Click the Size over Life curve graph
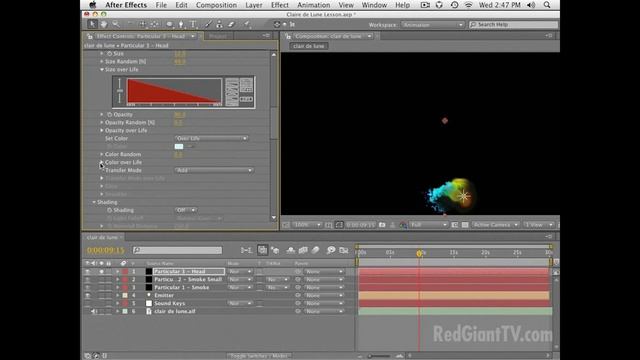Image resolution: width=640 pixels, height=360 pixels. click(x=175, y=91)
